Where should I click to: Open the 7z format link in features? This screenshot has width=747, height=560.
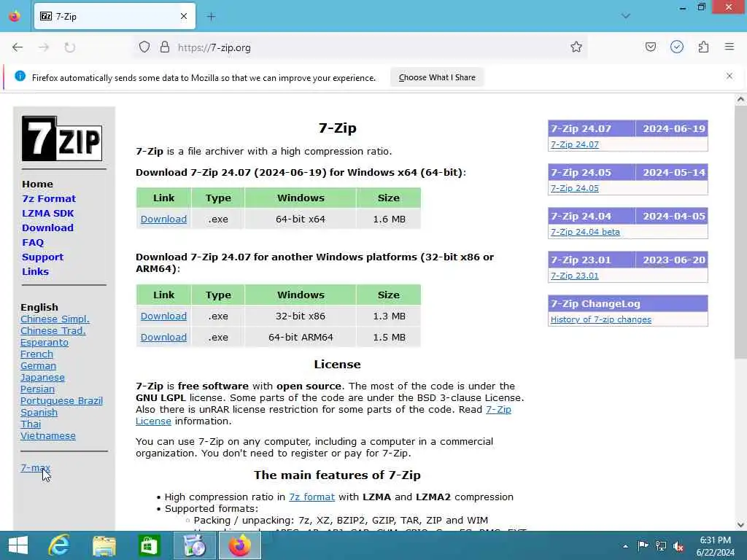coord(311,497)
